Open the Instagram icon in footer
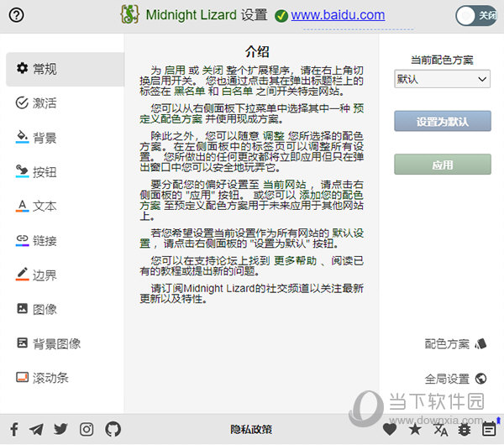This screenshot has height=445, width=504. point(87,429)
